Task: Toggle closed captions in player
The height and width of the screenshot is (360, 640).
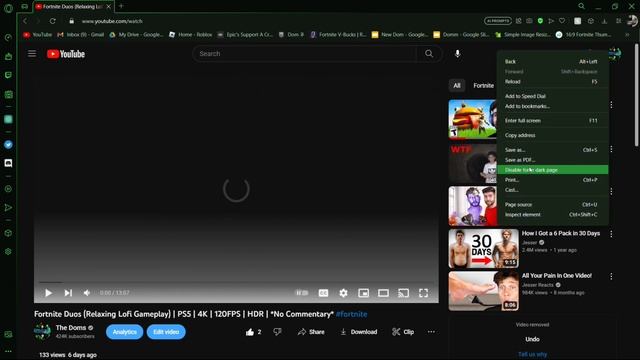Action: coord(323,293)
